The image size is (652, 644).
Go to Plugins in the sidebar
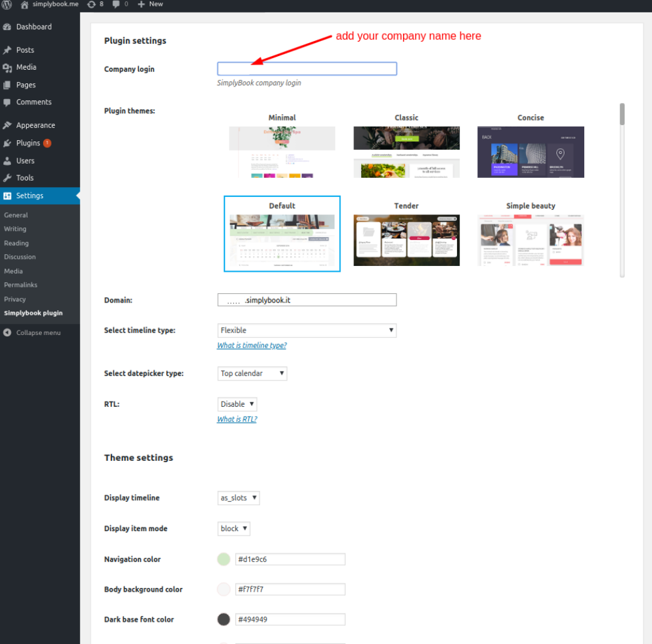click(28, 143)
